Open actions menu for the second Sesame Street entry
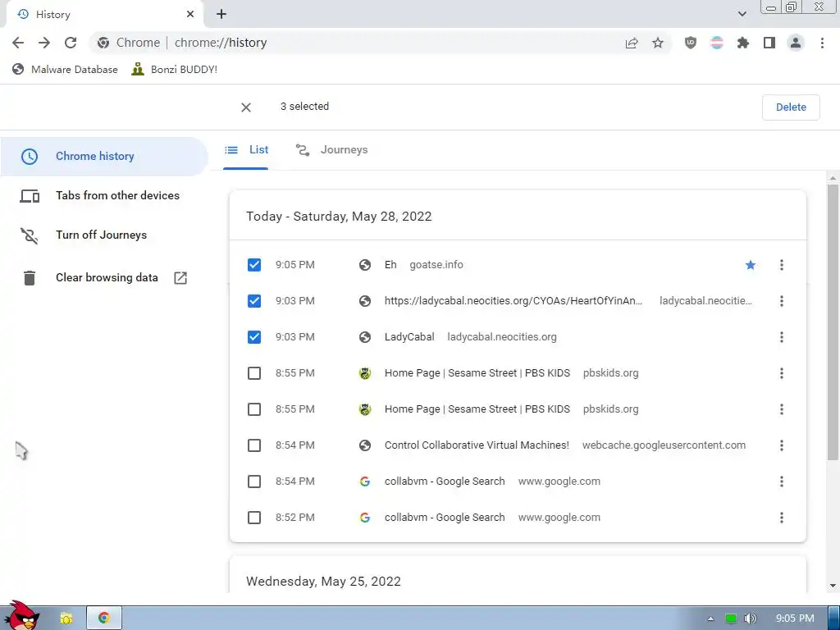Screen dimensions: 840x630 (x=782, y=409)
